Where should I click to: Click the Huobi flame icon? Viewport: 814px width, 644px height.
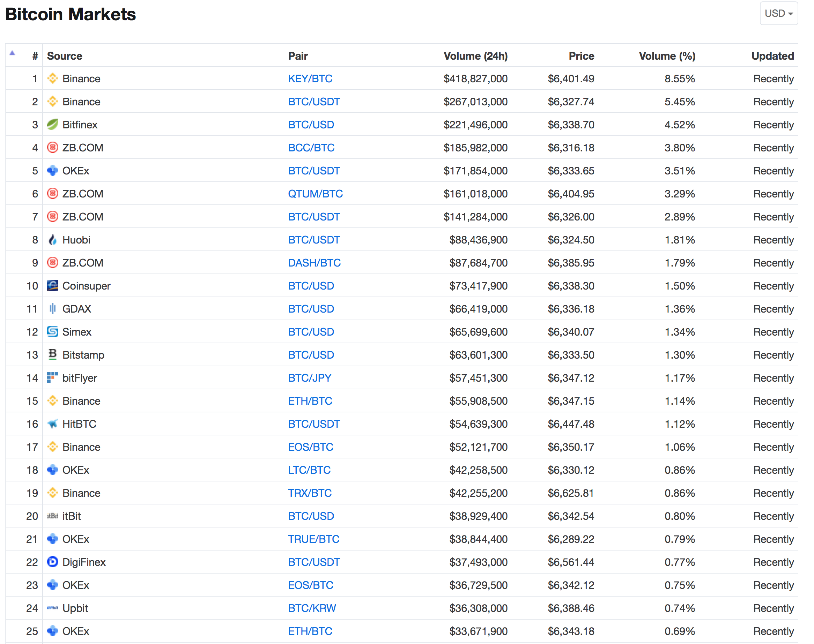52,239
